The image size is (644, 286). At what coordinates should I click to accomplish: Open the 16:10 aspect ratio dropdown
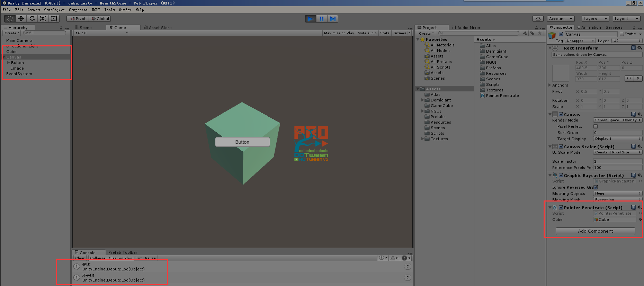tap(101, 33)
